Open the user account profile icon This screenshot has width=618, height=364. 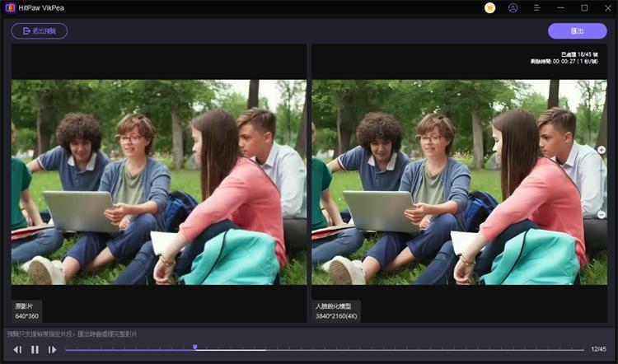point(513,8)
